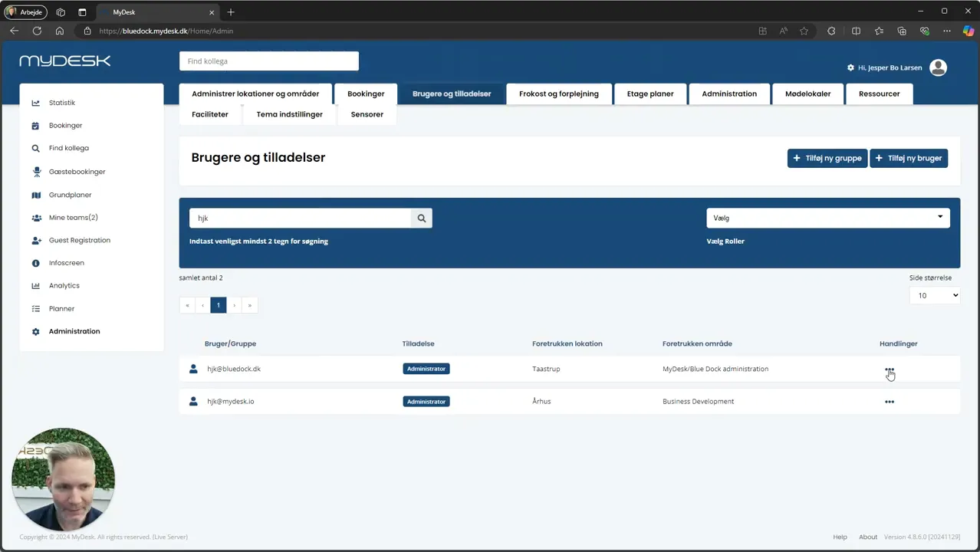Click browser favorites star icon
Viewport: 980px width, 552px height.
pyautogui.click(x=804, y=31)
